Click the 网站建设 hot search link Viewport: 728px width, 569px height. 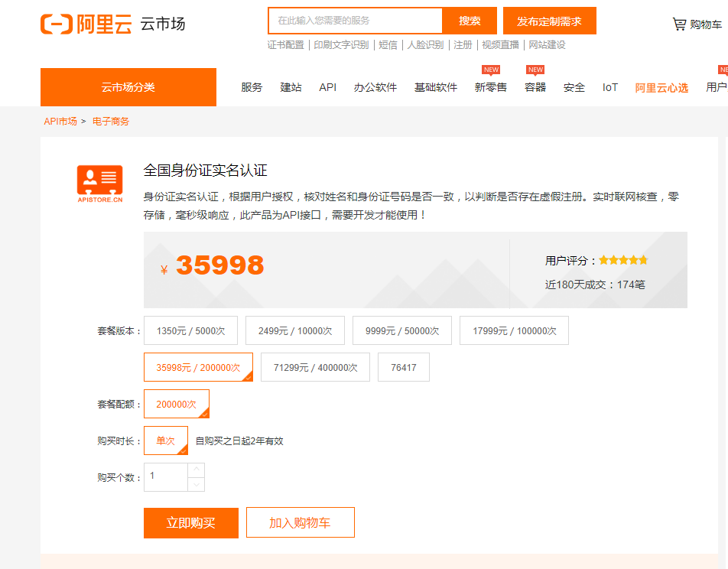tap(547, 44)
